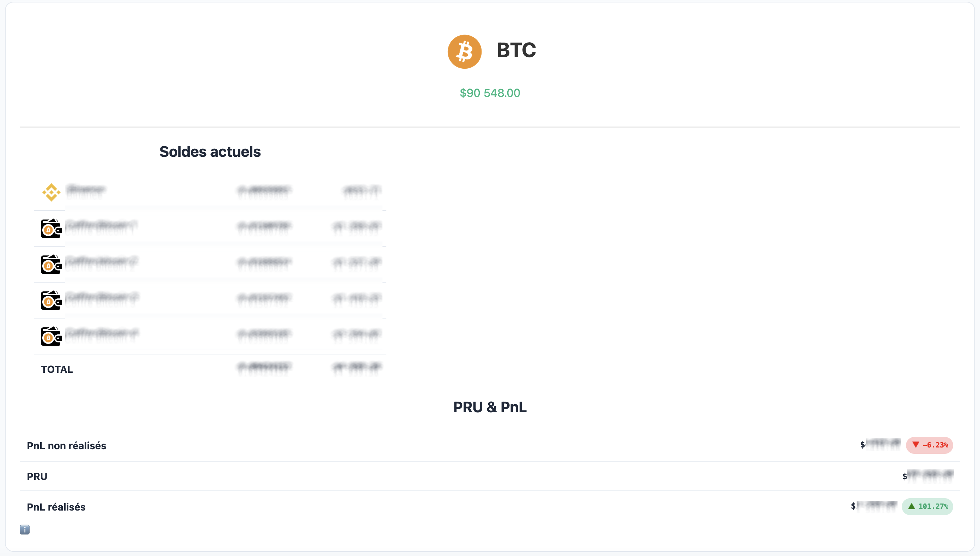
Task: Select the PnL réalisés row
Action: 56,507
